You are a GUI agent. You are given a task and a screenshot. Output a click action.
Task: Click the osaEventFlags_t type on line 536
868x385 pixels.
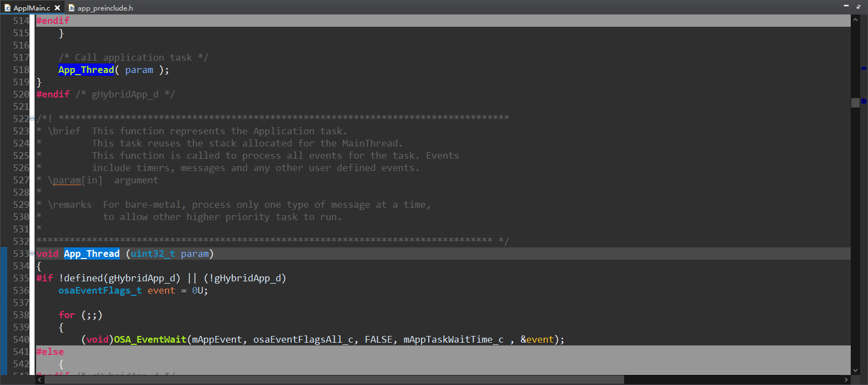point(100,290)
